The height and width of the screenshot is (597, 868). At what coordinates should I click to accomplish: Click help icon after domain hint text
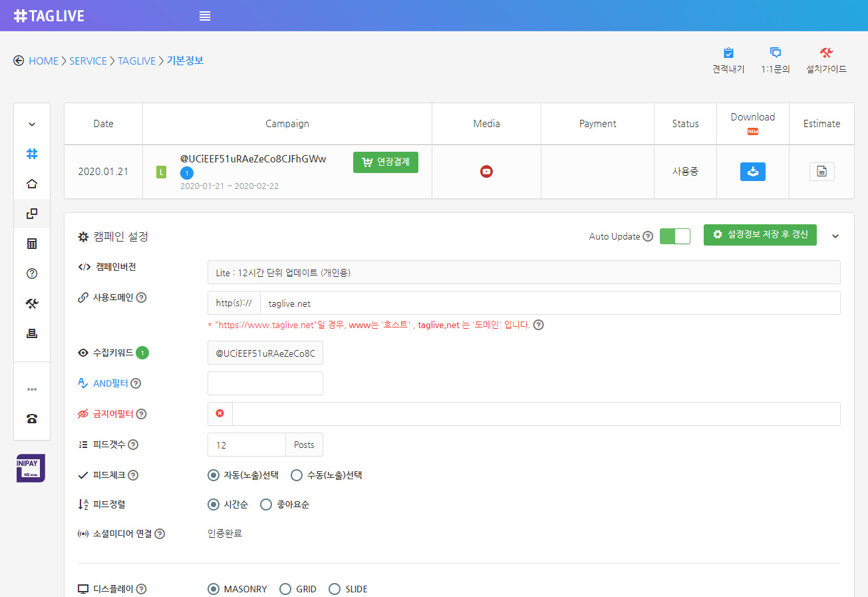(x=539, y=325)
